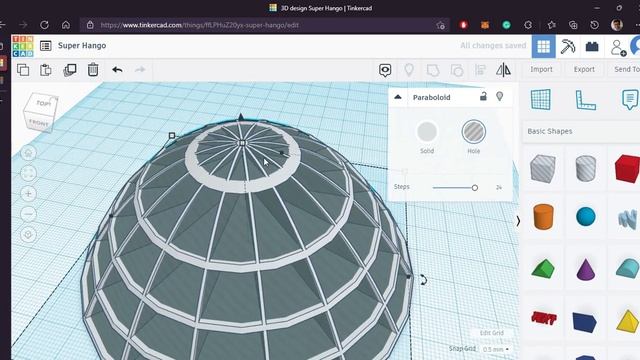640x360 pixels.
Task: Toggle the notes visibility eye icon
Action: click(385, 70)
